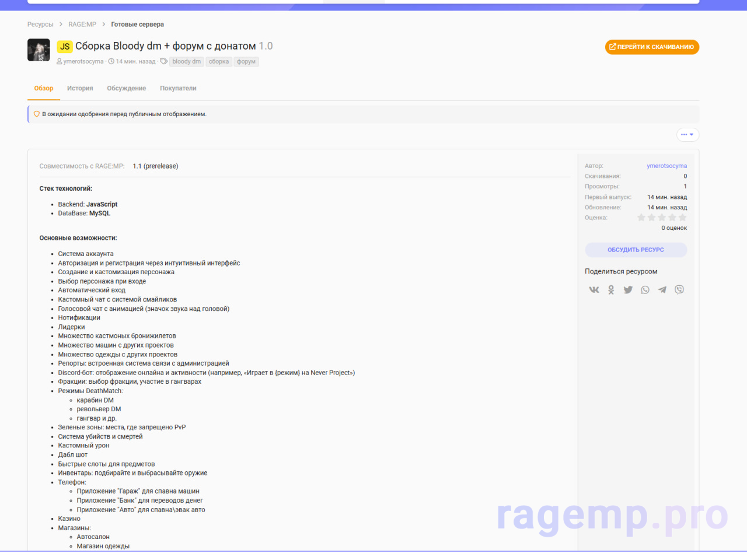Switch to the Обзор tab

click(x=44, y=89)
